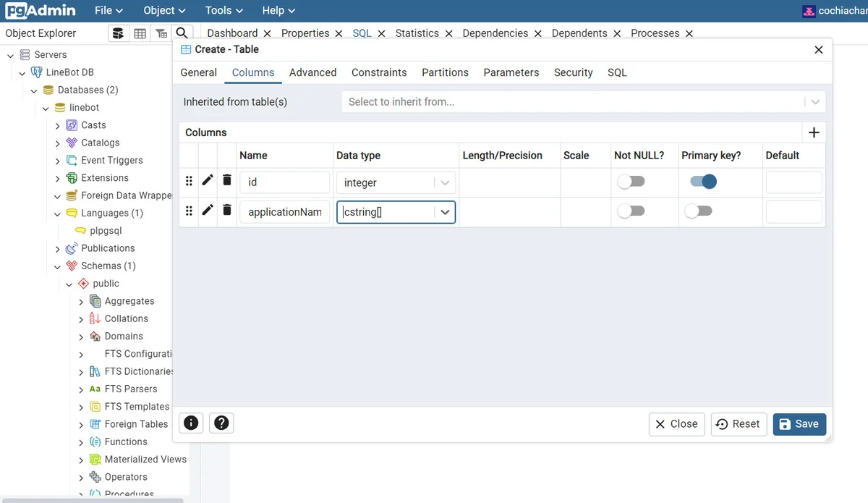
Task: Click drag handle of id row
Action: [189, 181]
